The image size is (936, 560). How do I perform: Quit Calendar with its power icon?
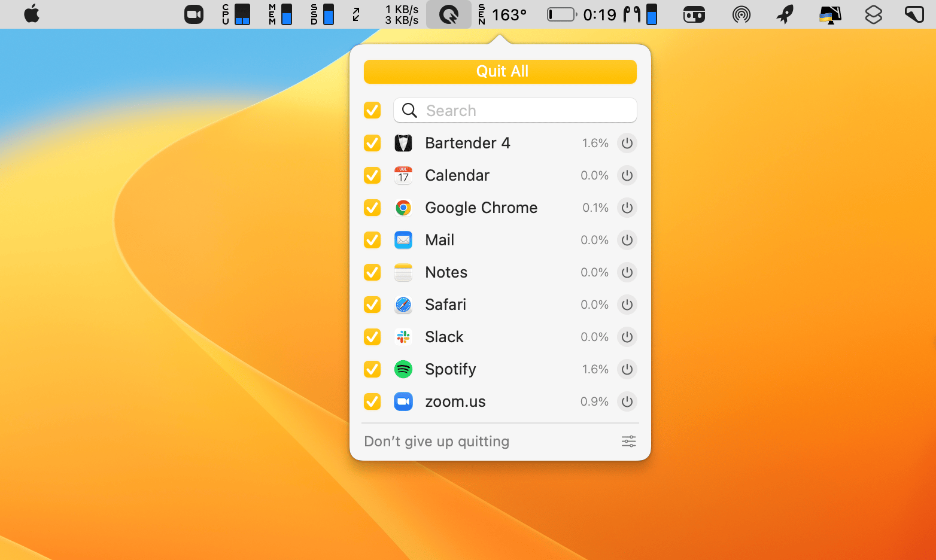[627, 175]
